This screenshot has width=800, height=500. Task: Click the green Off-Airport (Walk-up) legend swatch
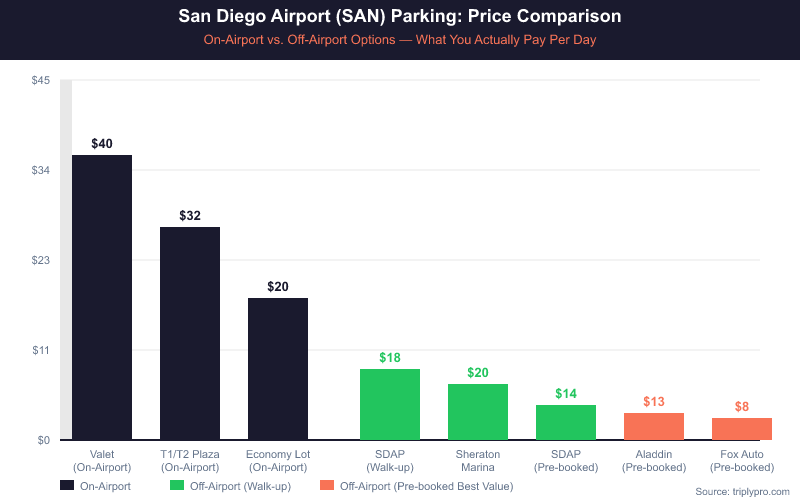177,486
